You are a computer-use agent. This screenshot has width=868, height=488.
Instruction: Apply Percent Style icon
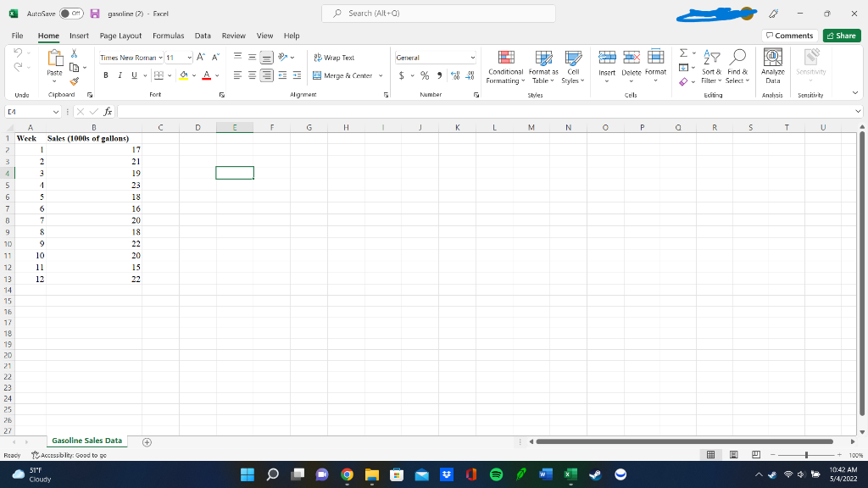point(425,75)
